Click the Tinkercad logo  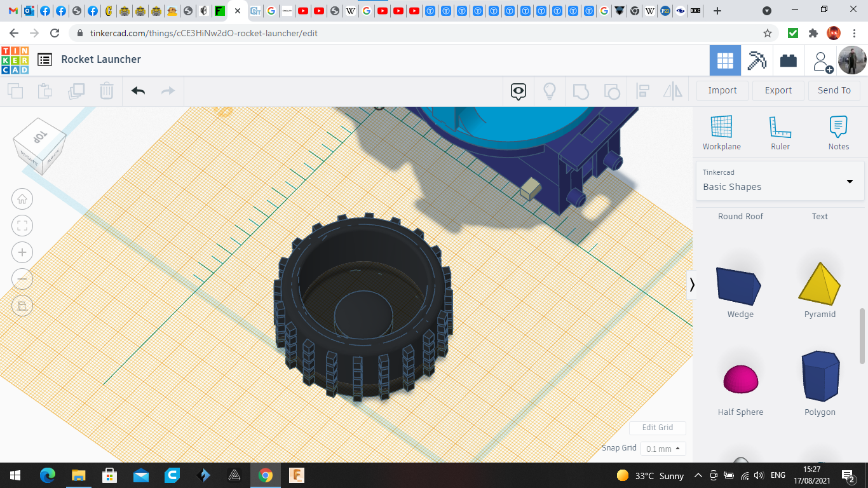(x=15, y=60)
